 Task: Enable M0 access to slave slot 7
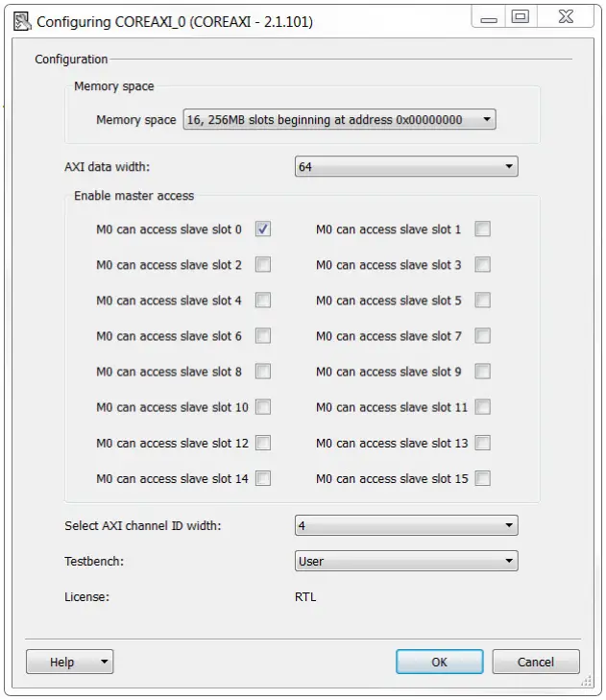(483, 336)
